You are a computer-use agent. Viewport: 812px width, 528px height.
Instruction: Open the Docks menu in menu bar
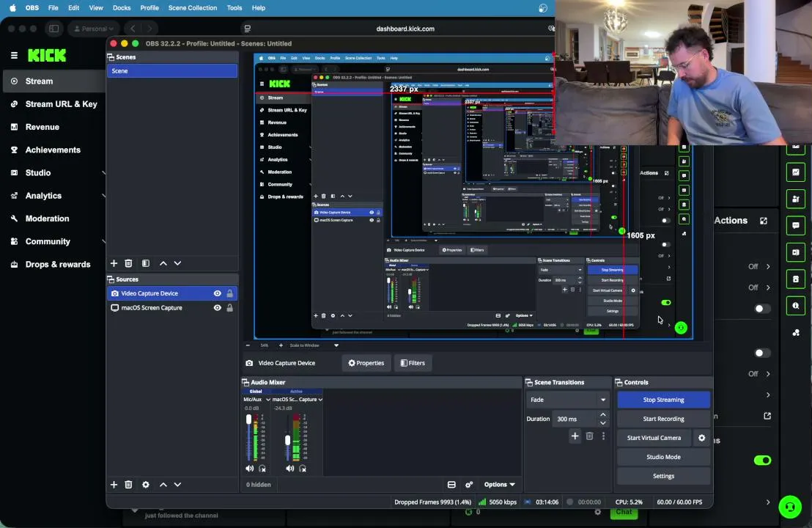coord(122,8)
